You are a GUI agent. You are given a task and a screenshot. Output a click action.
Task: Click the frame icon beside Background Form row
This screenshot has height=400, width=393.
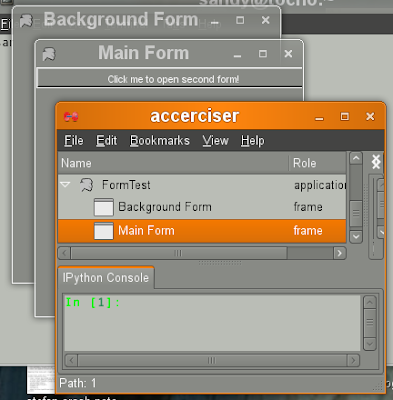click(x=104, y=207)
